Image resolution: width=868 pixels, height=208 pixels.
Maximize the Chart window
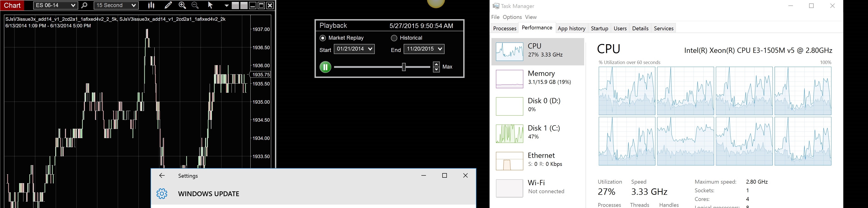[x=261, y=5]
